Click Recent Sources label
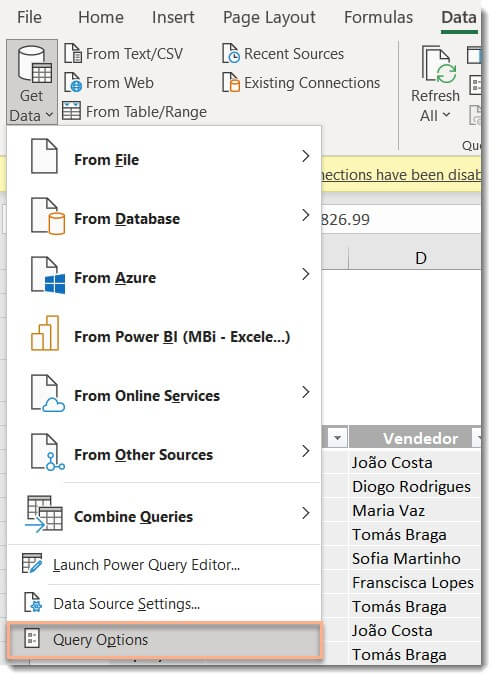This screenshot has height=680, width=496. 294,54
